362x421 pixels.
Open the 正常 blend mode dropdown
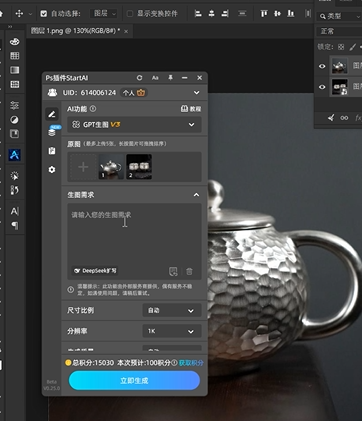tap(339, 31)
